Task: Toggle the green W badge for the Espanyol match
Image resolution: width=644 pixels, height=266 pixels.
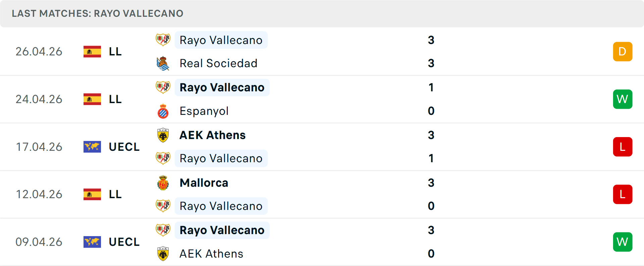Action: pyautogui.click(x=623, y=99)
